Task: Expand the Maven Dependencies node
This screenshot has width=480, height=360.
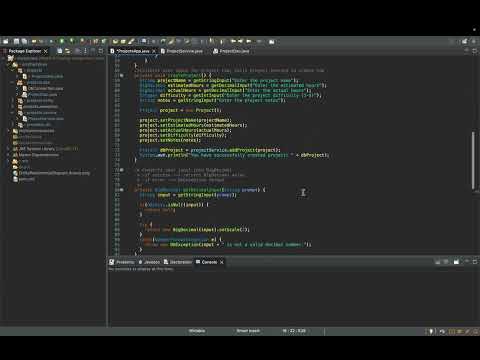Action: (9, 155)
